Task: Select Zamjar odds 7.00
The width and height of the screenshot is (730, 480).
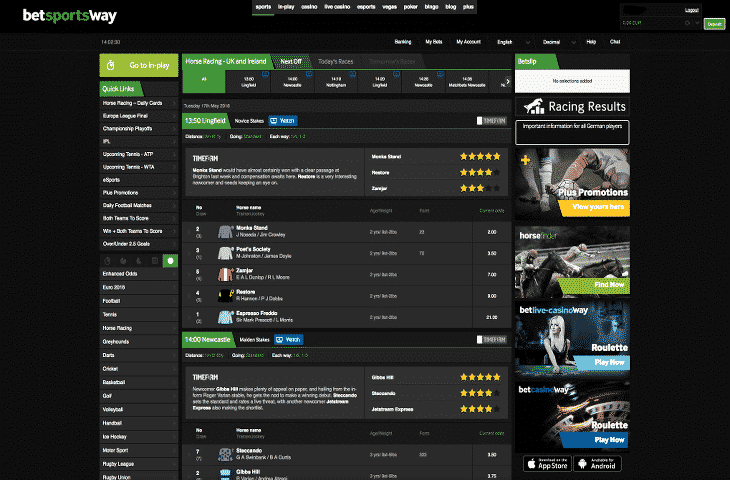Action: click(492, 275)
